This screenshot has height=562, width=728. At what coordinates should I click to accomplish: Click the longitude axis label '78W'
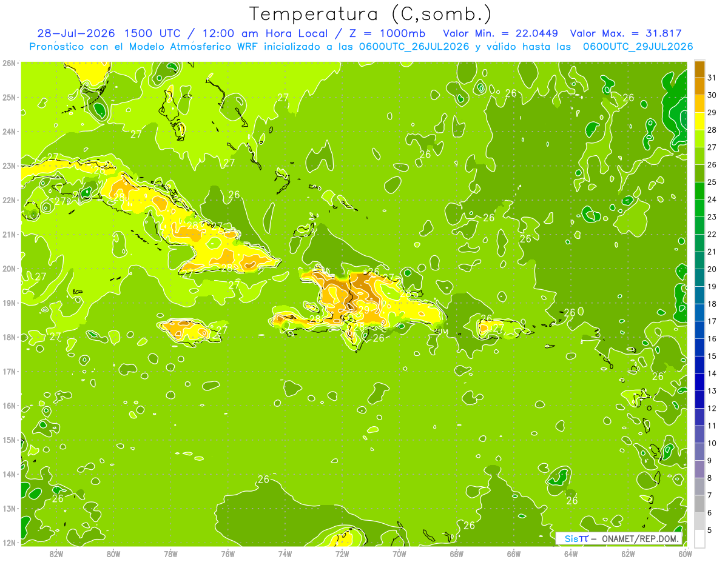coord(170,554)
